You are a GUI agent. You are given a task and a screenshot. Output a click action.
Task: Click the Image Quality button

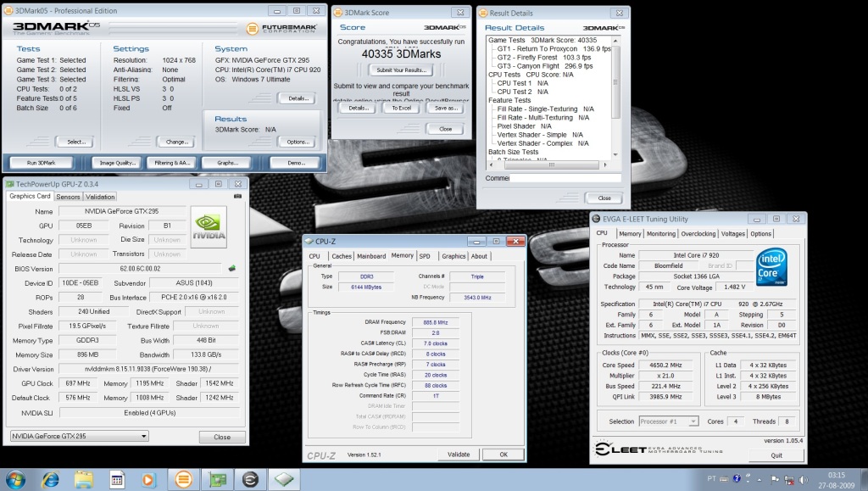click(117, 163)
